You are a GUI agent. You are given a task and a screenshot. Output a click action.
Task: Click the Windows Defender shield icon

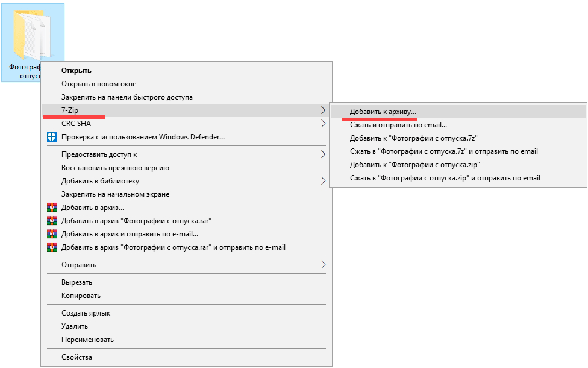coord(51,137)
